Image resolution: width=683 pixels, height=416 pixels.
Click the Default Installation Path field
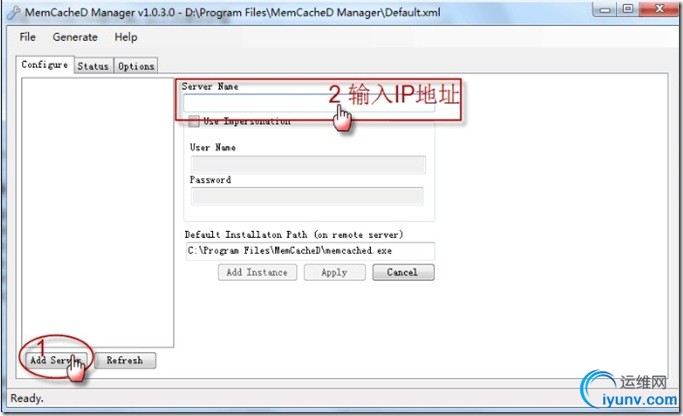point(310,251)
